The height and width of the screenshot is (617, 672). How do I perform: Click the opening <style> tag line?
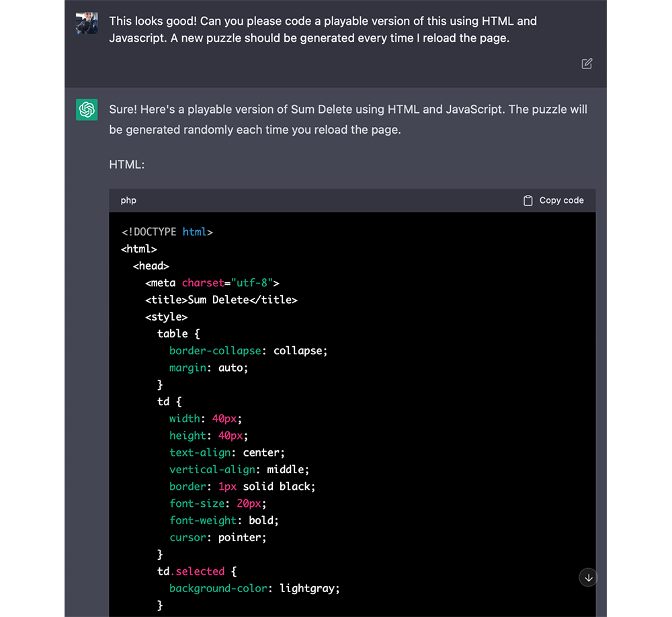click(166, 317)
